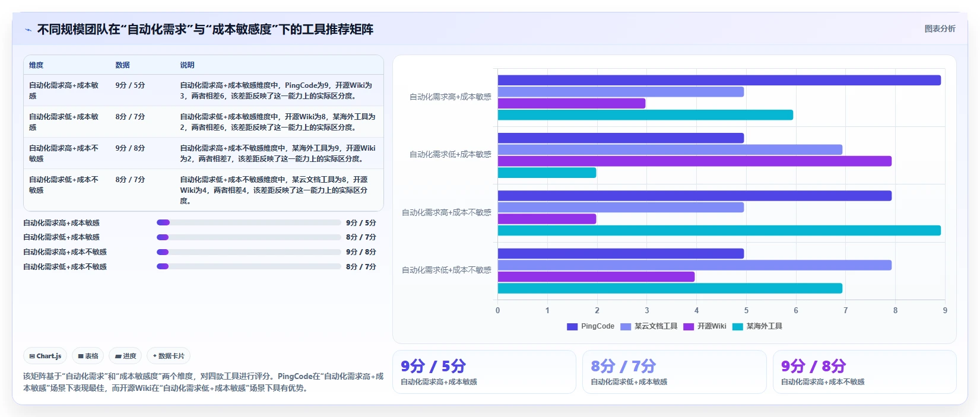980x417 pixels.
Task: Click chart axis label 自动化需求高+成本不敏感
Action: tap(446, 212)
